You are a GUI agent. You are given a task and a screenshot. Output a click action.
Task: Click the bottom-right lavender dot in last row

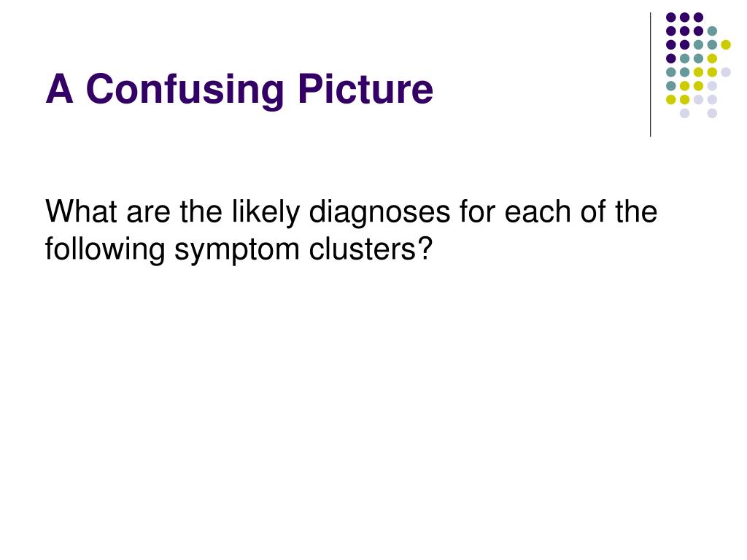[712, 113]
